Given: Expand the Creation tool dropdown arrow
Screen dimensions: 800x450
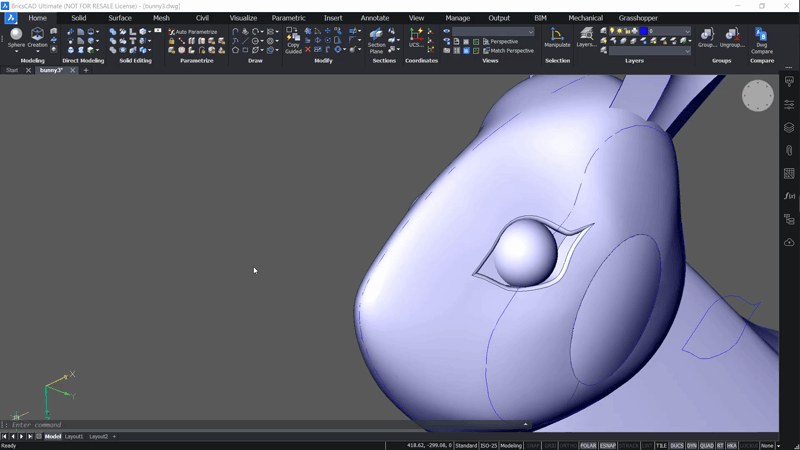Looking at the screenshot, I should click(37, 52).
